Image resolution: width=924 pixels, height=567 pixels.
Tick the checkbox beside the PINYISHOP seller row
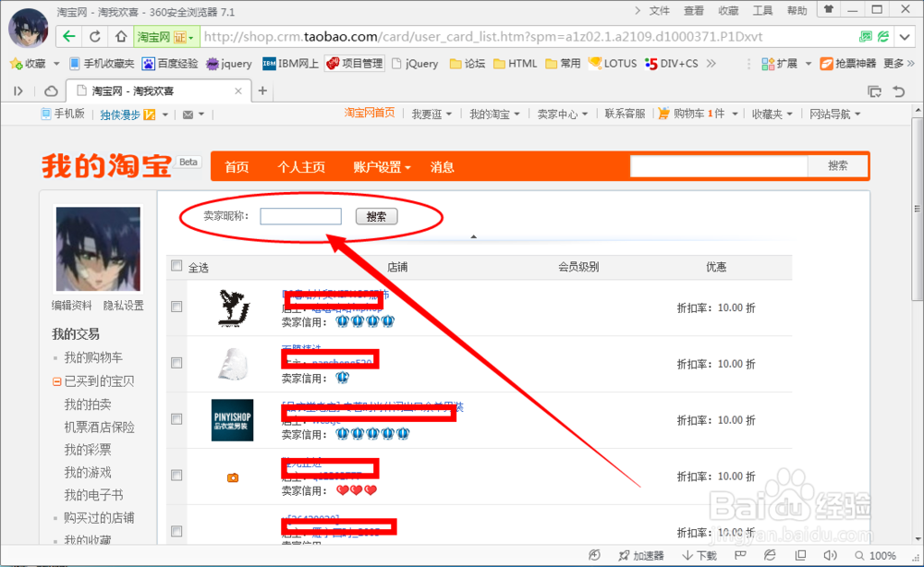(176, 418)
